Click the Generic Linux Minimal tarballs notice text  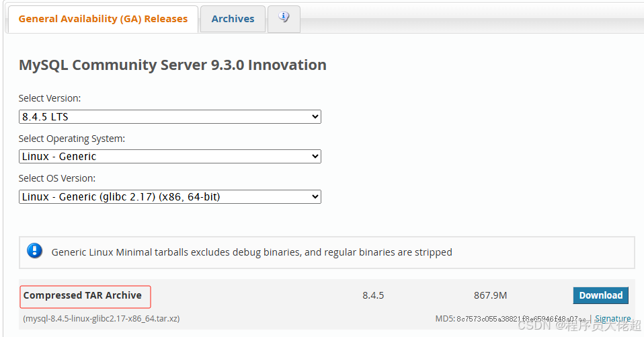(x=252, y=252)
